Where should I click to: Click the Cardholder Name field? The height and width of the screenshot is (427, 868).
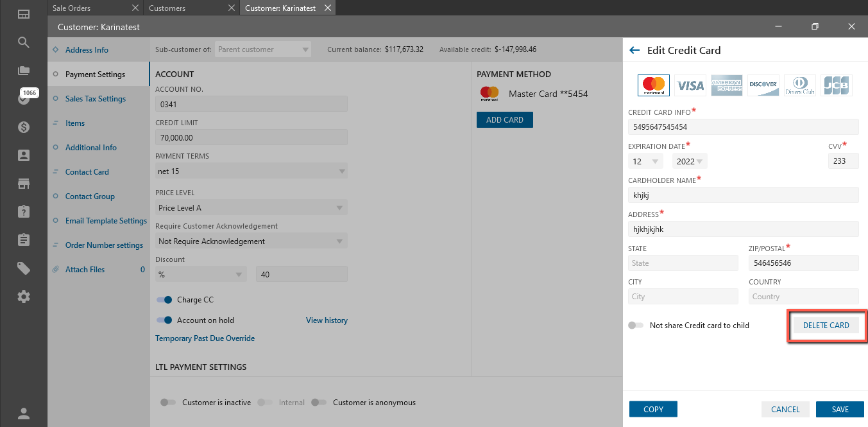743,195
